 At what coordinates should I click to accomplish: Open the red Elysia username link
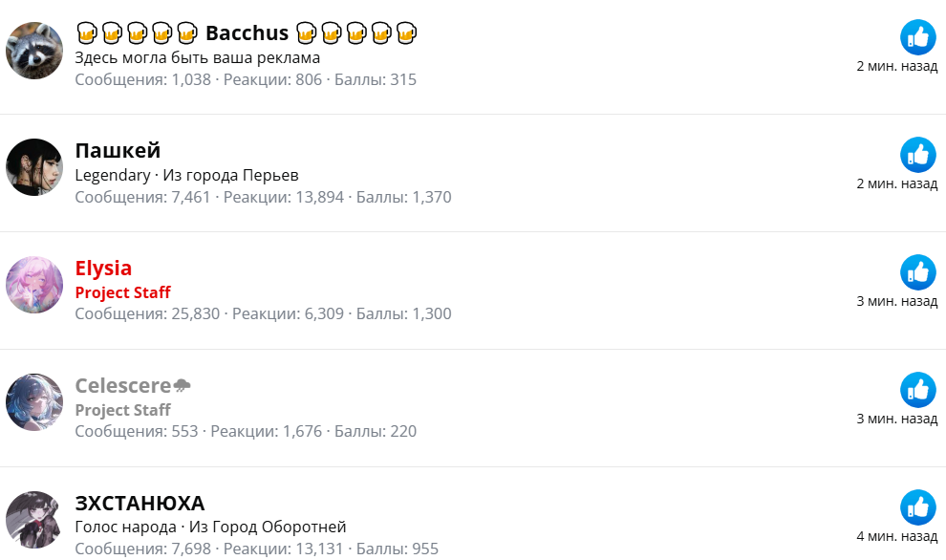pos(103,269)
